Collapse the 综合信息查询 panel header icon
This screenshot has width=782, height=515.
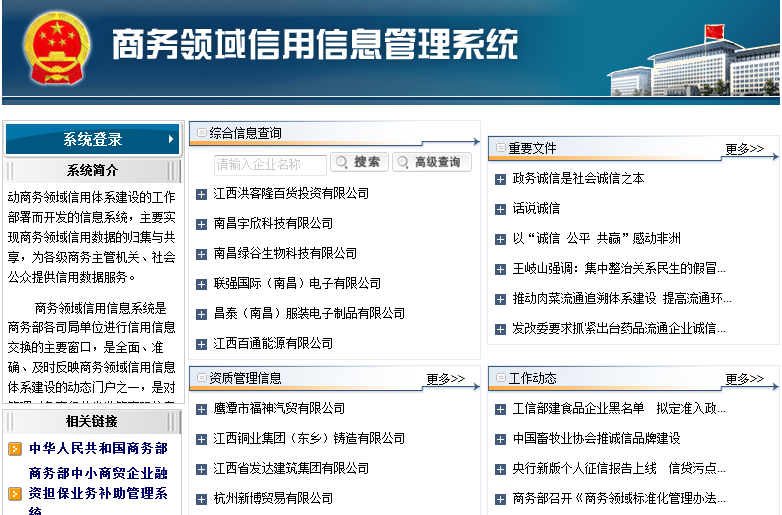point(201,133)
